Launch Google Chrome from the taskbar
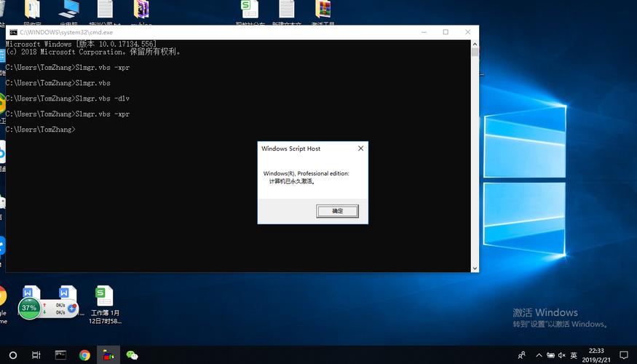Viewport: 637px width, 364px height. click(x=84, y=355)
